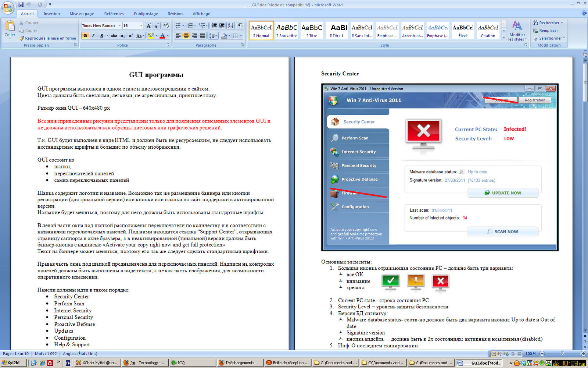Viewport: 588px width, 368px height.
Task: Open the Révision tab
Action: [x=175, y=14]
